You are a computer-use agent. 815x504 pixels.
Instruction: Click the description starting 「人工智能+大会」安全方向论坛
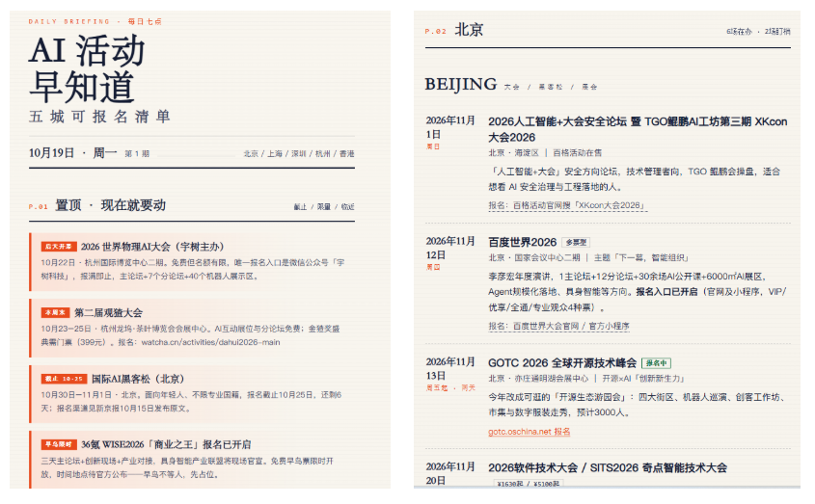(x=634, y=179)
